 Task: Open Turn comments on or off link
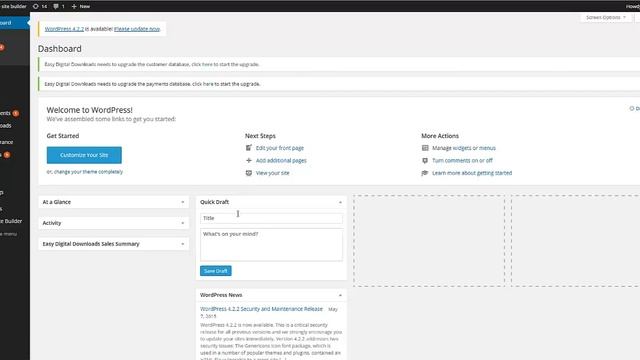pos(462,161)
